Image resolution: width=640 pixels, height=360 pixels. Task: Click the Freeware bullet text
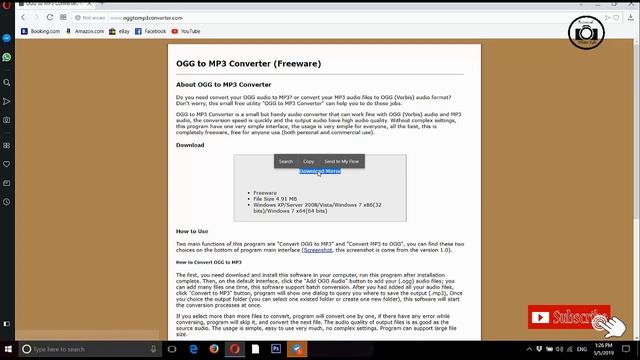click(x=265, y=193)
